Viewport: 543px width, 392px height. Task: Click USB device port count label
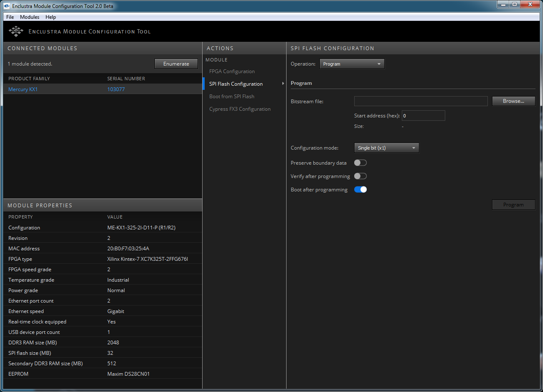[x=34, y=332]
